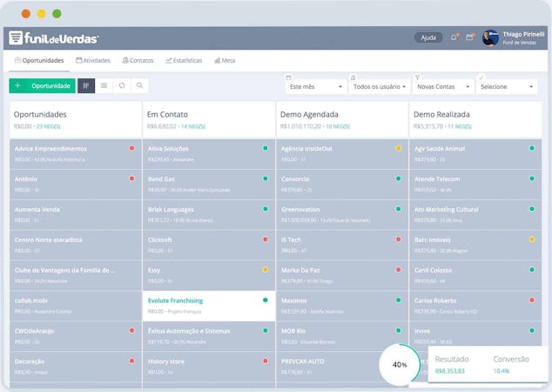The width and height of the screenshot is (552, 392).
Task: Open the cofish.mobi card
Action: pyautogui.click(x=76, y=306)
